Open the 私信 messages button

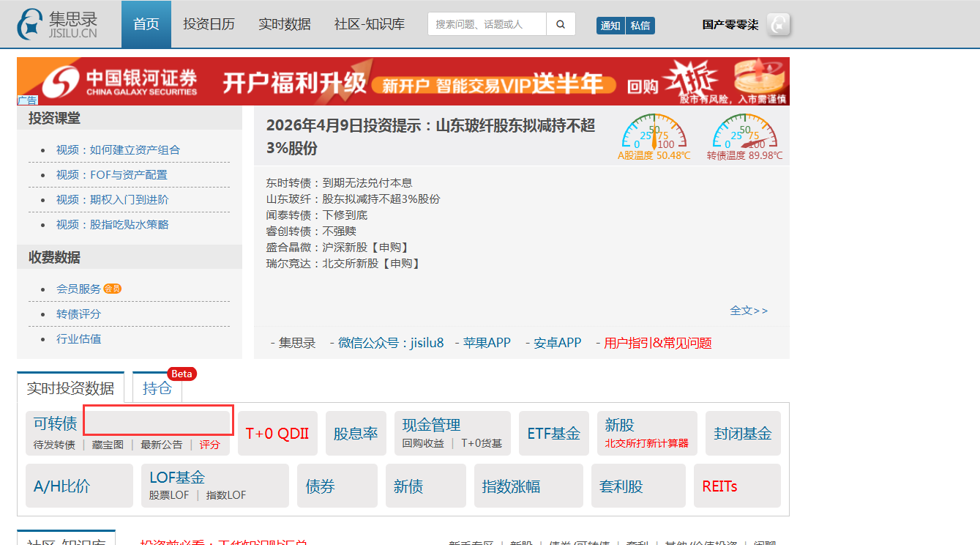pos(640,26)
